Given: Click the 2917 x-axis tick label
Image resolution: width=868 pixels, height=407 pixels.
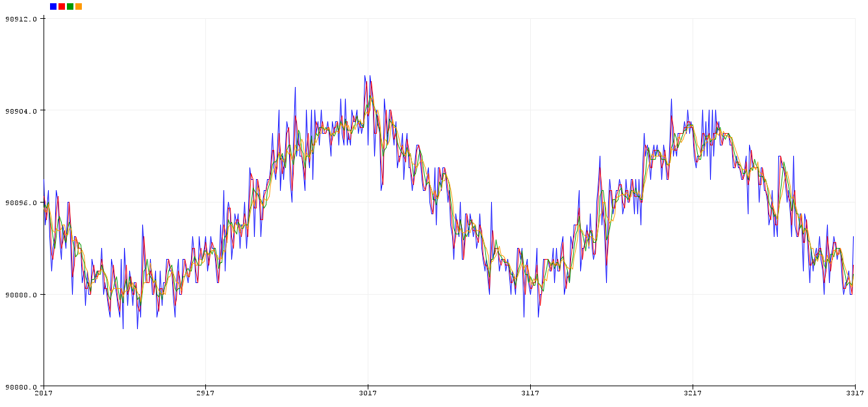Looking at the screenshot, I should click(x=205, y=393).
